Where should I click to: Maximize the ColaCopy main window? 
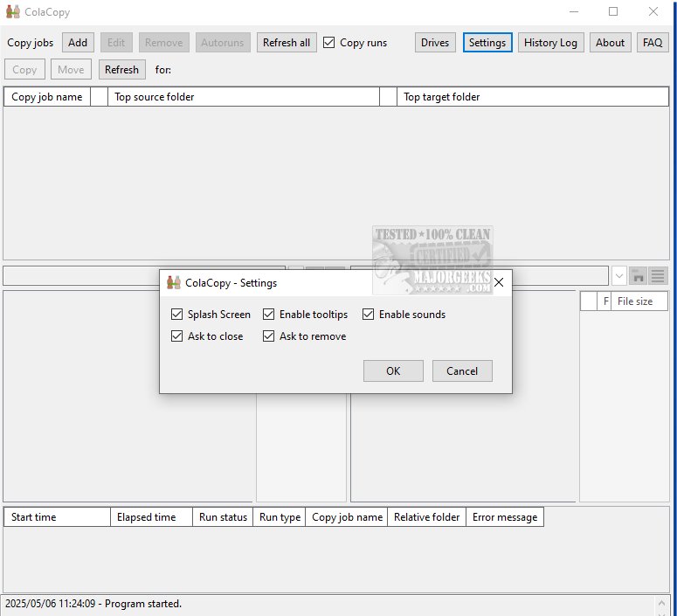[613, 11]
